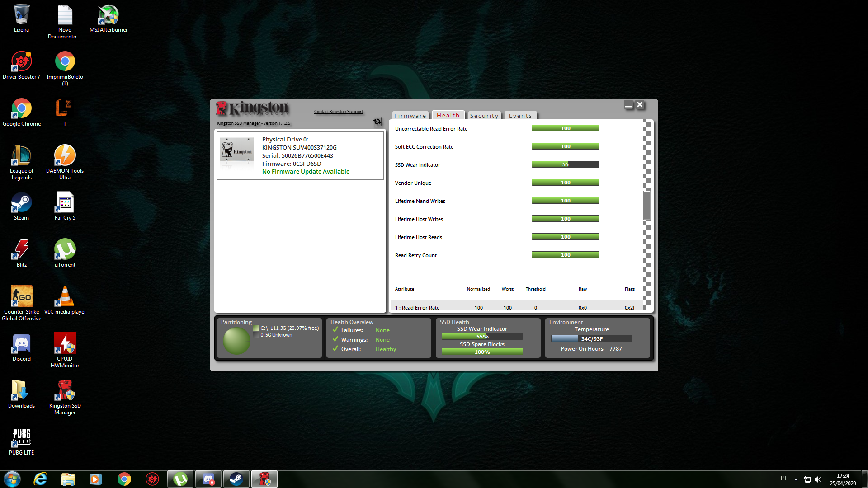Launch Driver Booster 7 desktop icon
Viewport: 868px width, 488px height.
tap(21, 66)
